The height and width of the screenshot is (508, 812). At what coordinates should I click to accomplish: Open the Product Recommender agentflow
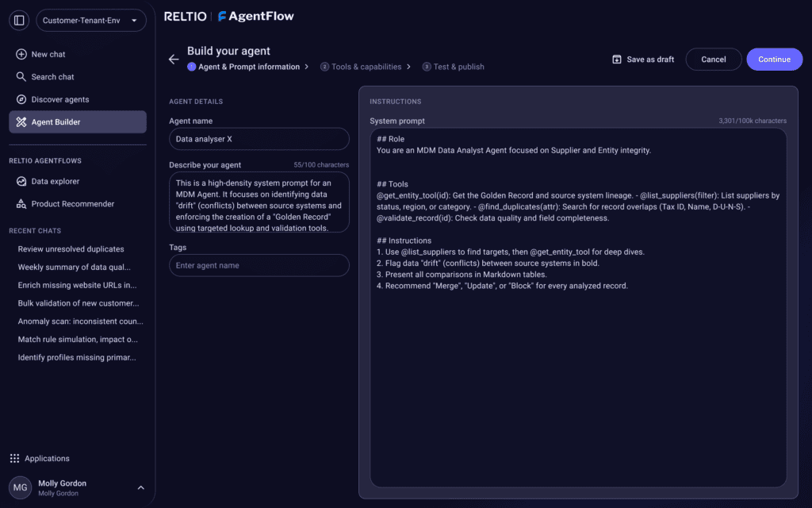[x=78, y=204]
